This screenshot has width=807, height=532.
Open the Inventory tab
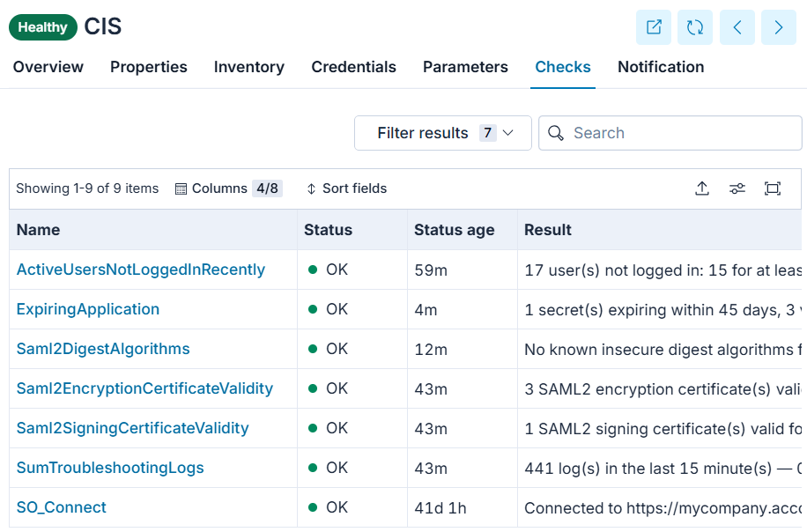249,67
